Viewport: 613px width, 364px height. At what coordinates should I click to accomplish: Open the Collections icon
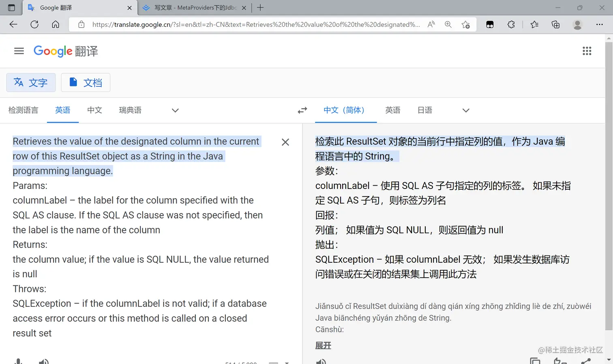tap(556, 24)
